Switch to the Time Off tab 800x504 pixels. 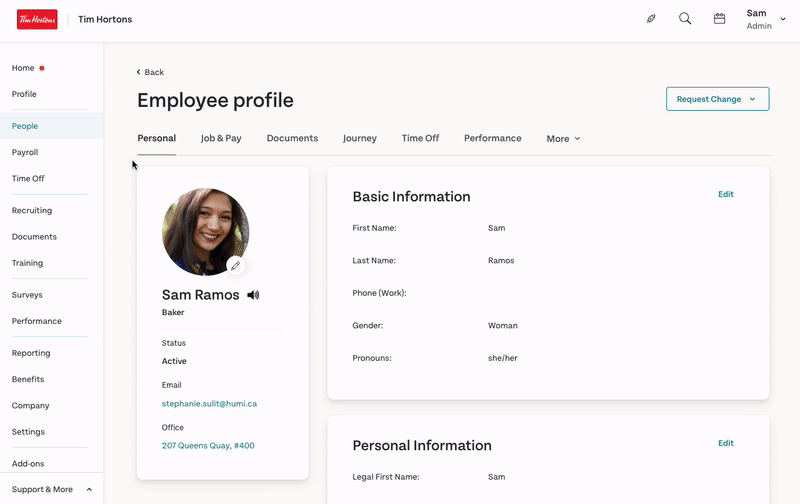pos(420,138)
